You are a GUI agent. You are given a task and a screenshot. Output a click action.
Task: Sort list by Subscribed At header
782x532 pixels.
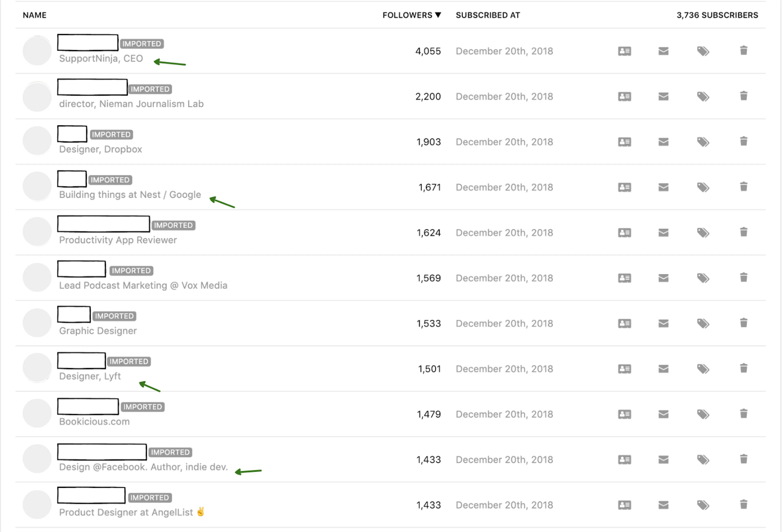pos(488,15)
